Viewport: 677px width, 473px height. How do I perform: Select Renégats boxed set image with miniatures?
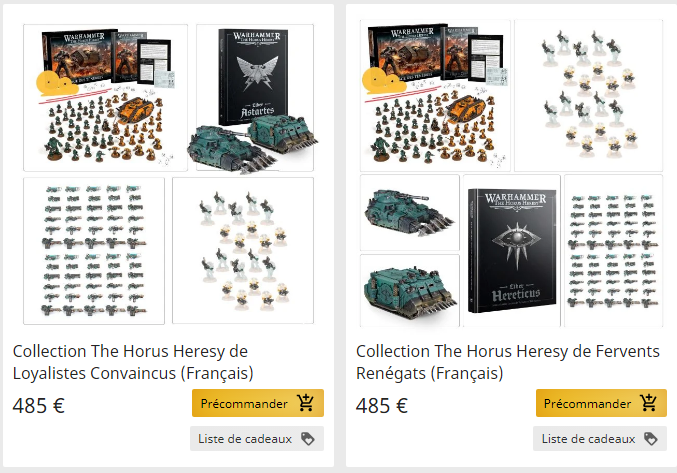(435, 96)
